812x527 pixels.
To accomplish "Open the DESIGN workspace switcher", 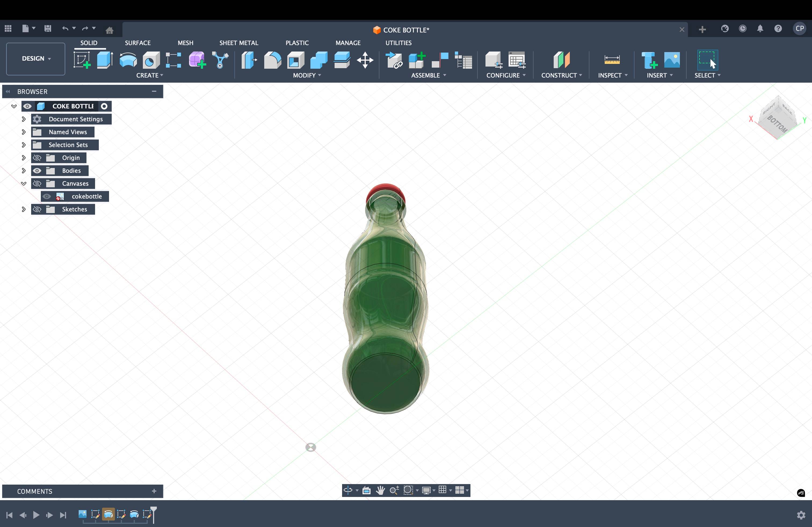I will (35, 59).
